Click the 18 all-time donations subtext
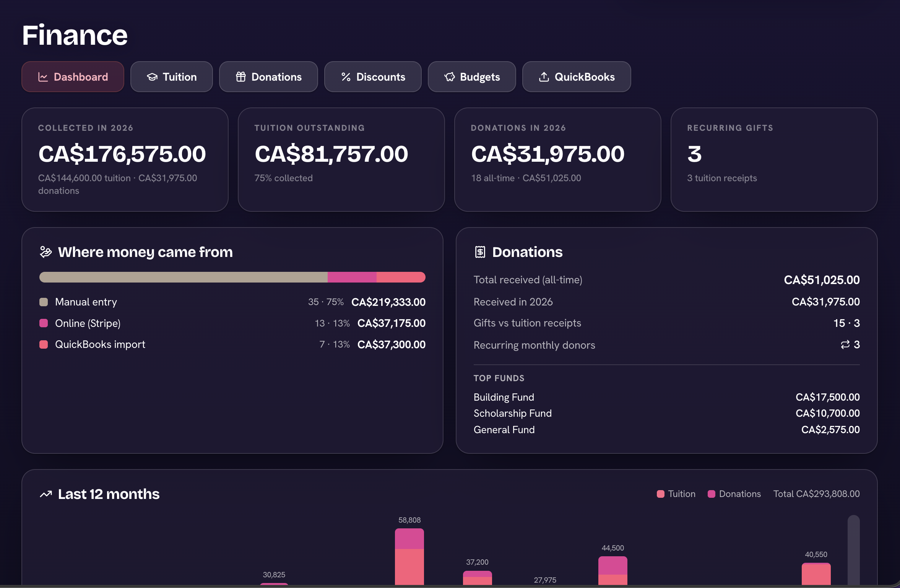 (x=526, y=178)
